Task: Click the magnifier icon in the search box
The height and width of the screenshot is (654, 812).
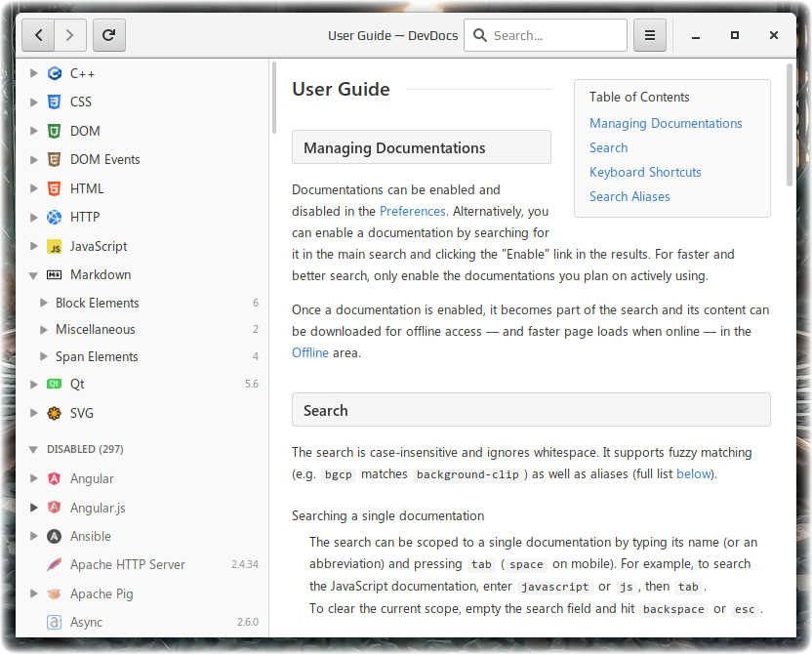Action: (480, 35)
